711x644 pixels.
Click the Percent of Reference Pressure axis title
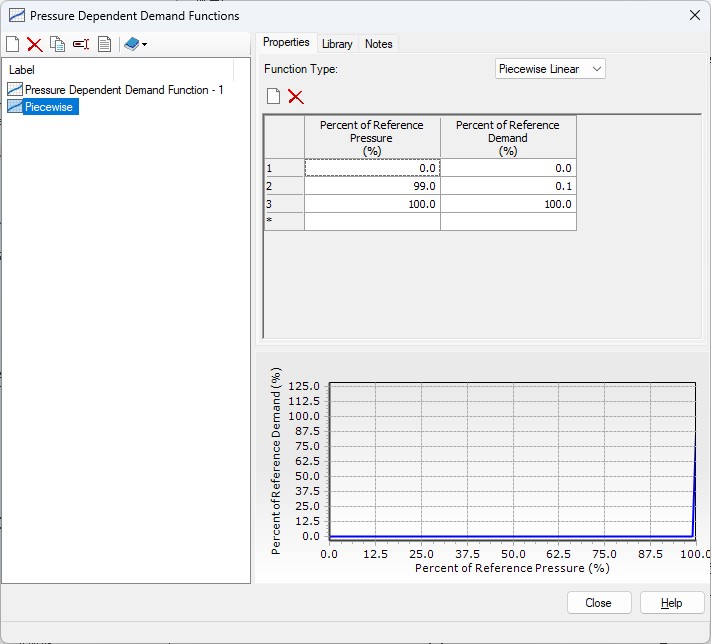(512, 568)
